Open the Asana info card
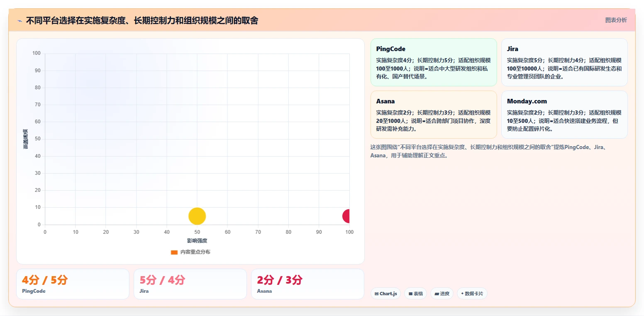This screenshot has height=316, width=644. point(433,115)
